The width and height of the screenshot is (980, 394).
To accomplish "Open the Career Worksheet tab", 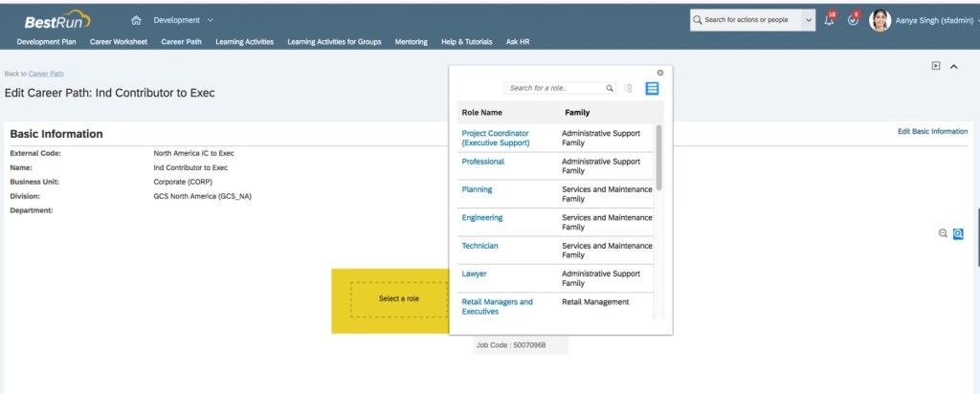I will click(x=119, y=42).
